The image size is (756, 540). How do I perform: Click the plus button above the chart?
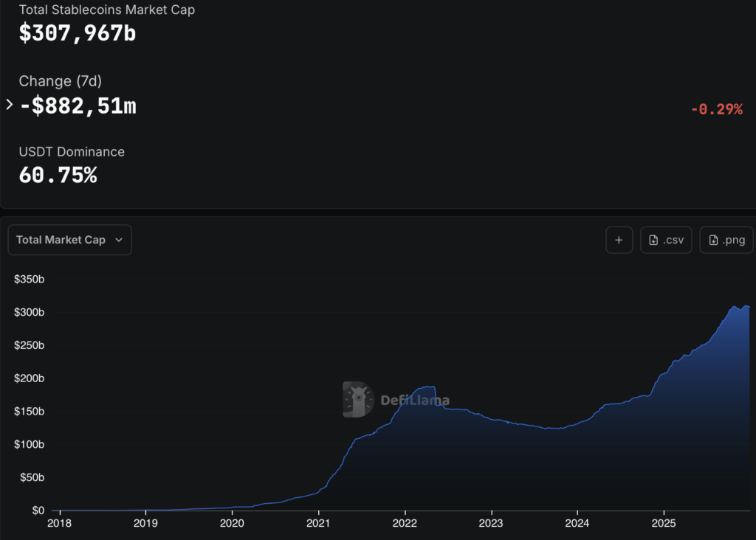[619, 240]
